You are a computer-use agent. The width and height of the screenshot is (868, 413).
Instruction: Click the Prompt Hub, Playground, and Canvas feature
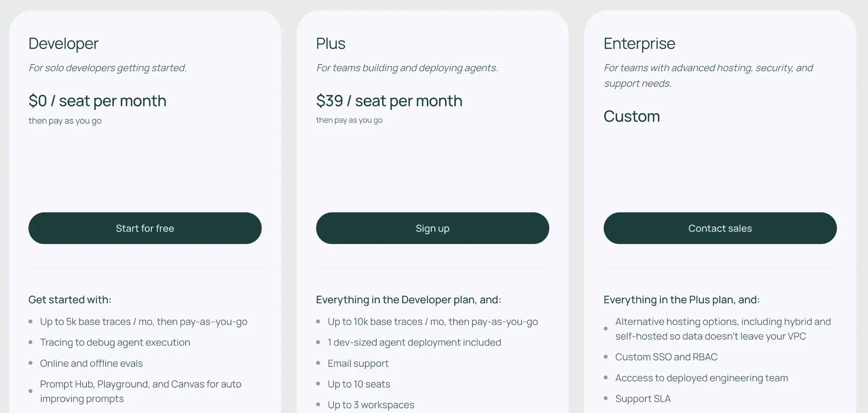pyautogui.click(x=140, y=391)
